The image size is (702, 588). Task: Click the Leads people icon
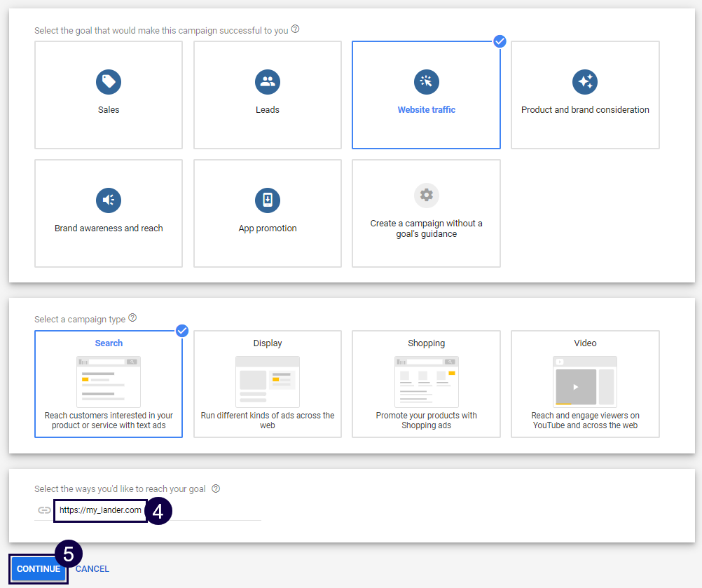click(267, 81)
